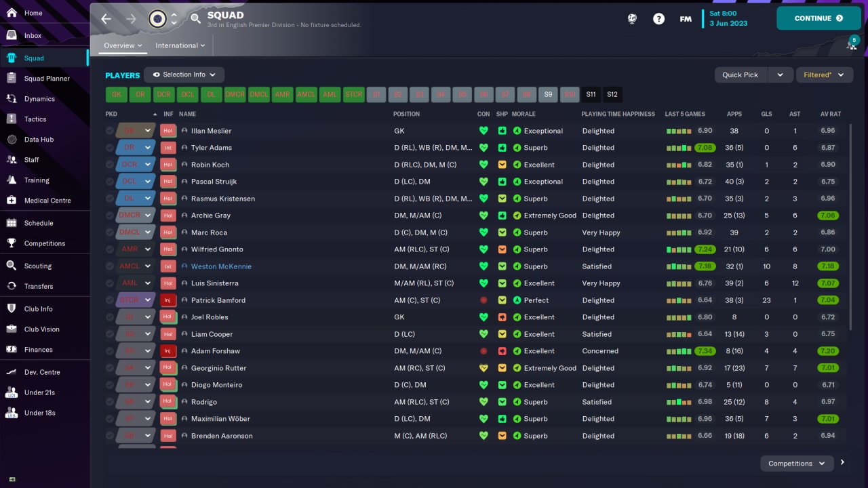
Task: Open Squad Planner clipboard icon
Action: coord(12,79)
